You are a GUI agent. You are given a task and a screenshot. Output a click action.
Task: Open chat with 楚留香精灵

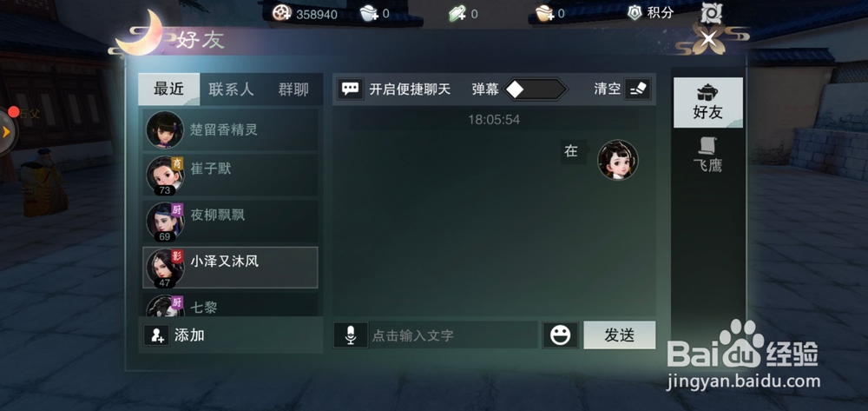point(230,129)
